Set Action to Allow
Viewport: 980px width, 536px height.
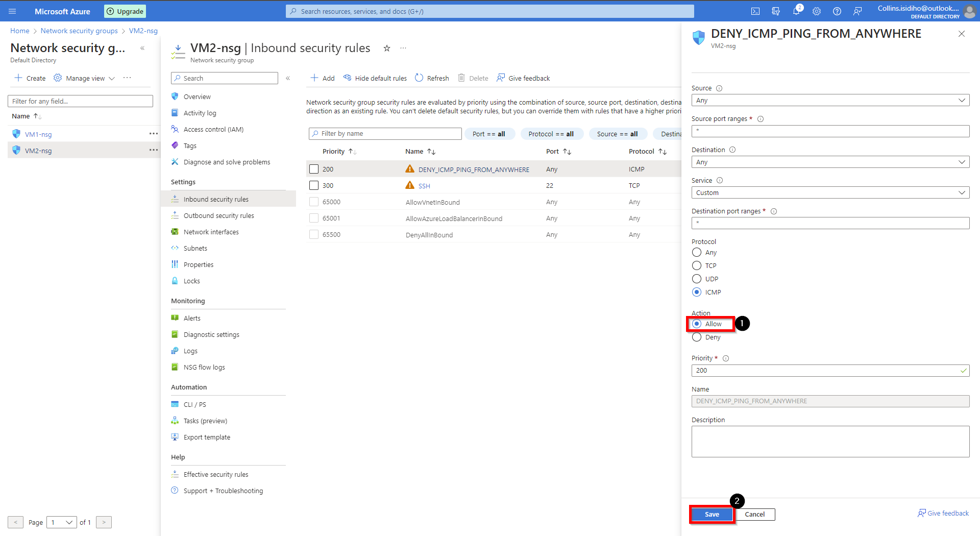(697, 324)
